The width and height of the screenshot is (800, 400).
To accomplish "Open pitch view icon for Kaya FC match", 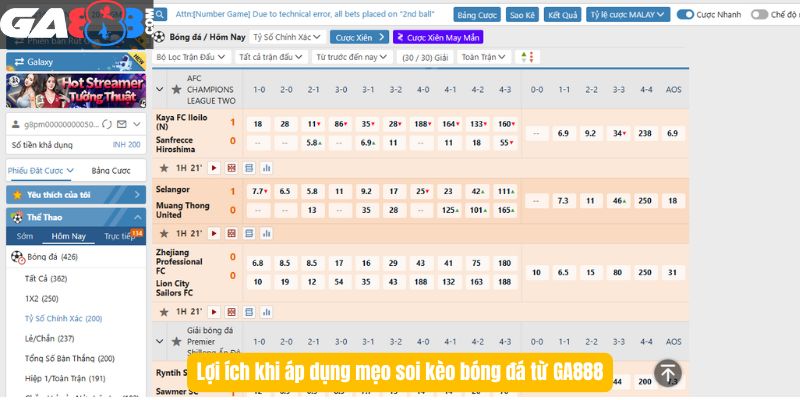I will (x=232, y=168).
